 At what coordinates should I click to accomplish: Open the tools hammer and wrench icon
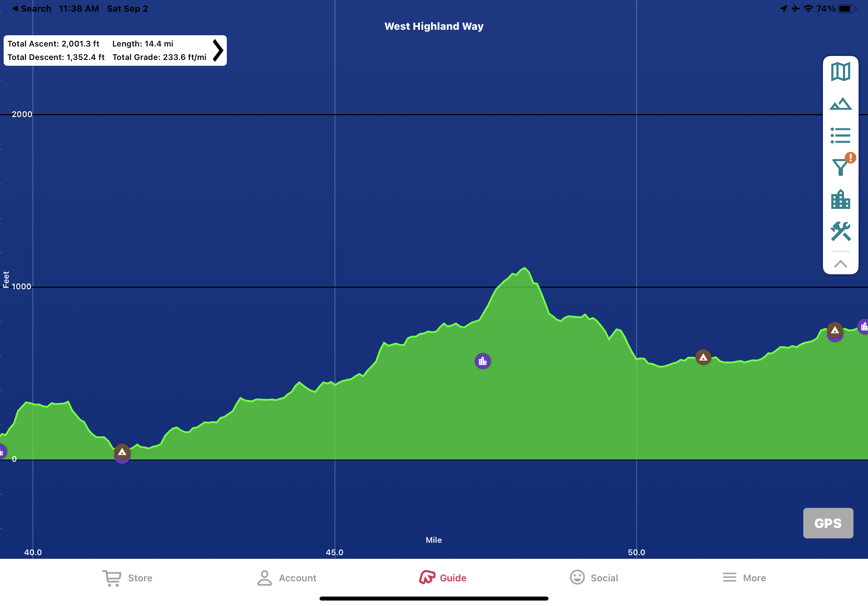coord(840,231)
